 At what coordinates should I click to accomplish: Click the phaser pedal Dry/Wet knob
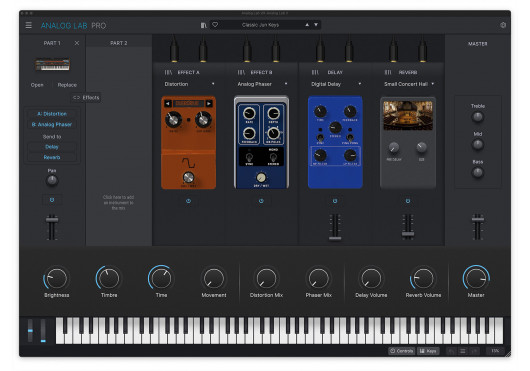pos(261,177)
